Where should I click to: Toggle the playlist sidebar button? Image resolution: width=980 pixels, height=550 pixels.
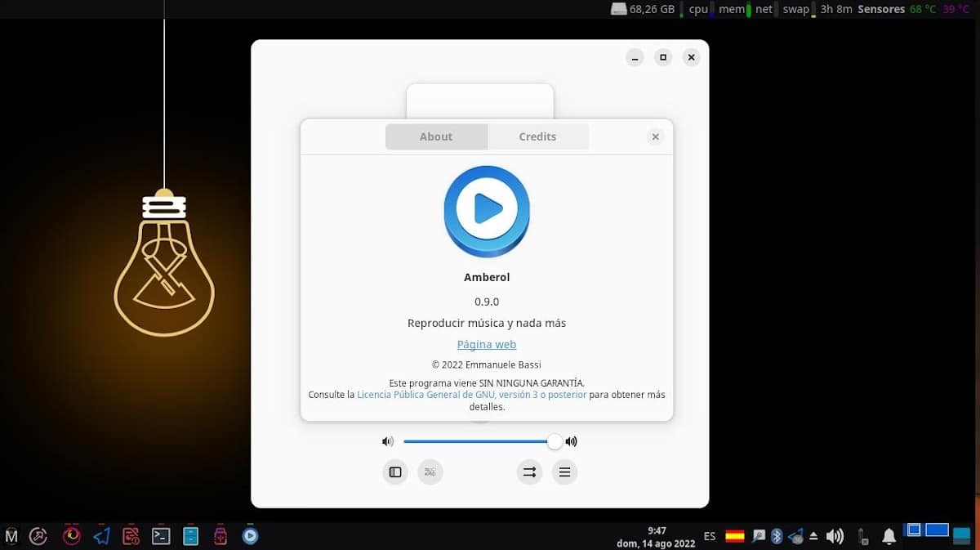pos(395,472)
